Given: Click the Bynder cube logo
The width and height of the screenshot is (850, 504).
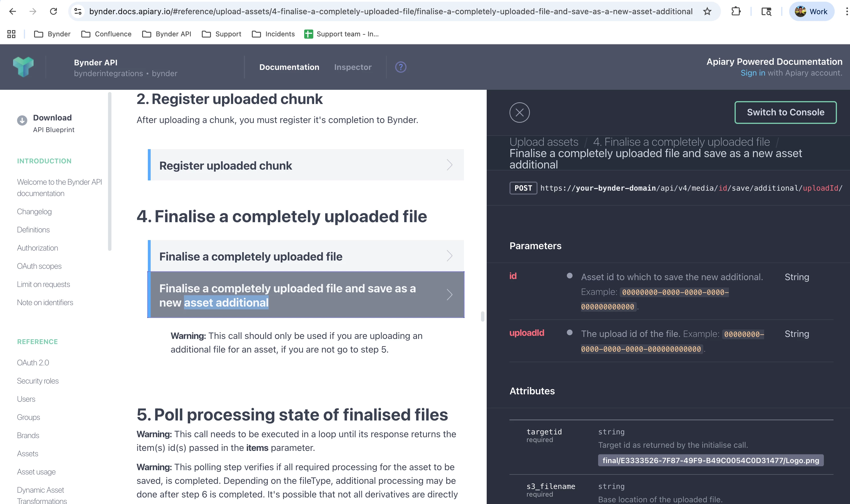Looking at the screenshot, I should coord(23,67).
